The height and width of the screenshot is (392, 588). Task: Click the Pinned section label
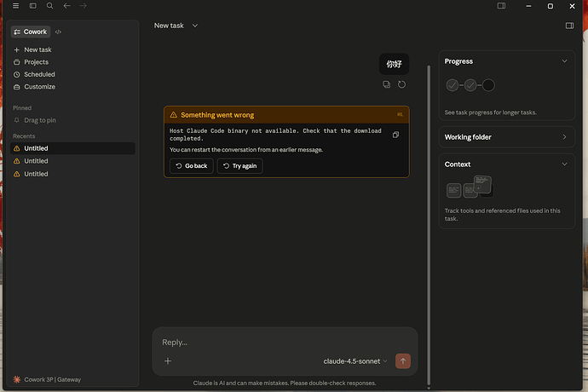[x=22, y=108]
